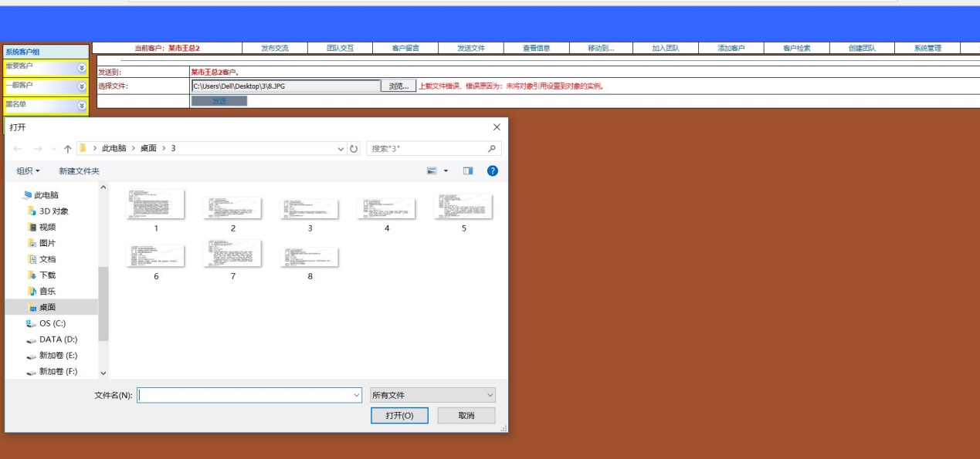The image size is (980, 459).
Task: Click the 浏览... browse button
Action: [398, 86]
